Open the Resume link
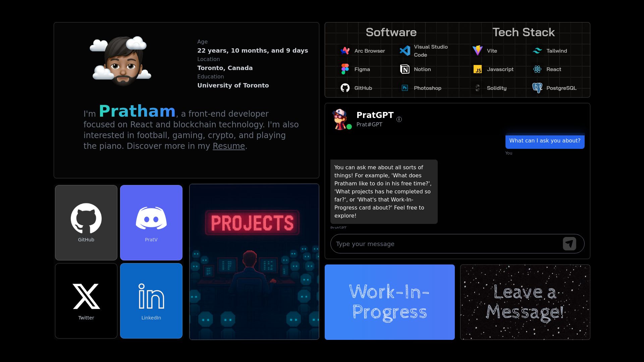The width and height of the screenshot is (644, 362). [x=229, y=146]
